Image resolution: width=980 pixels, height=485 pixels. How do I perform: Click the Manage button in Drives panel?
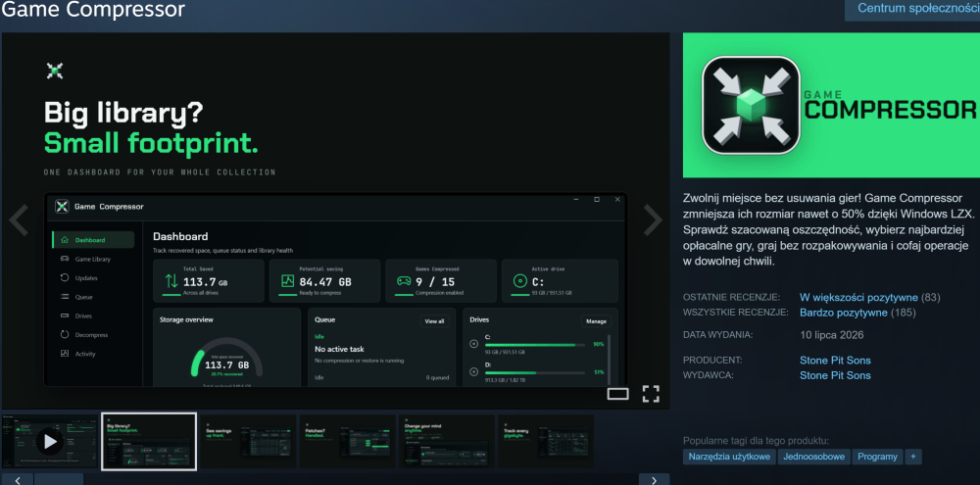tap(596, 321)
